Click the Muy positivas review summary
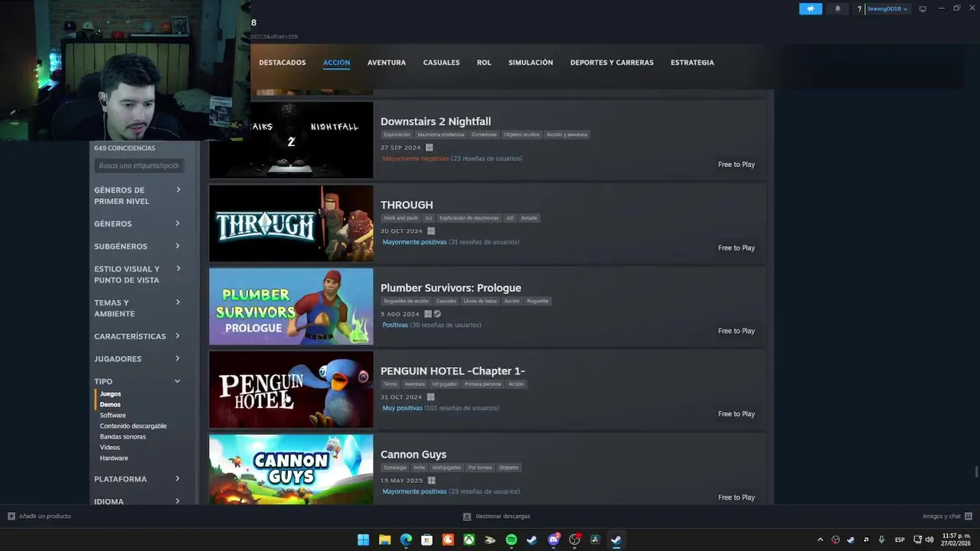This screenshot has width=980, height=551. 403,408
